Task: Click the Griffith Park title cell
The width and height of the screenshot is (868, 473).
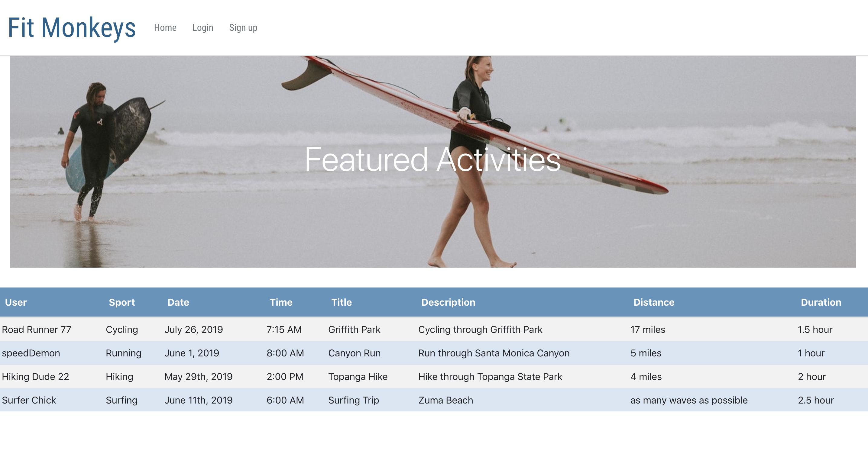Action: (354, 329)
